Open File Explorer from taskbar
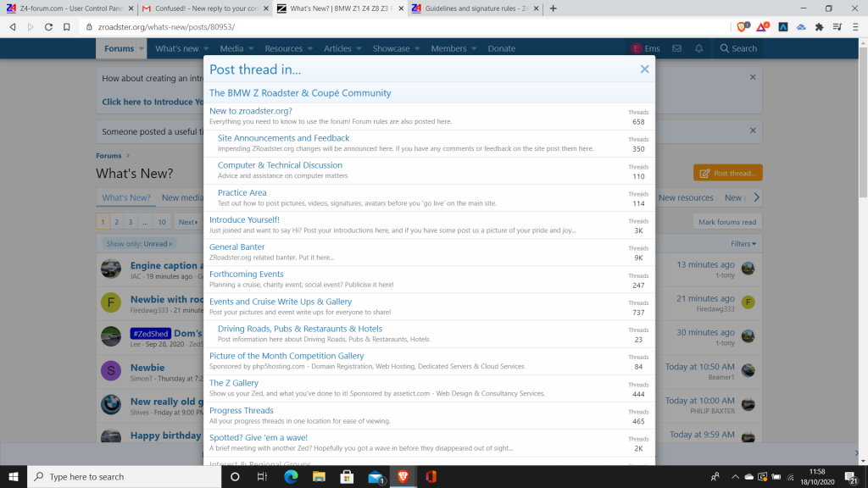Viewport: 868px width, 488px height. click(319, 476)
